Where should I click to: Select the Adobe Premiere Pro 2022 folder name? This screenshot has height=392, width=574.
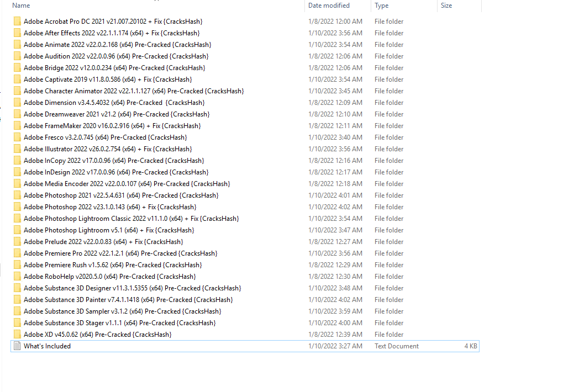(120, 253)
